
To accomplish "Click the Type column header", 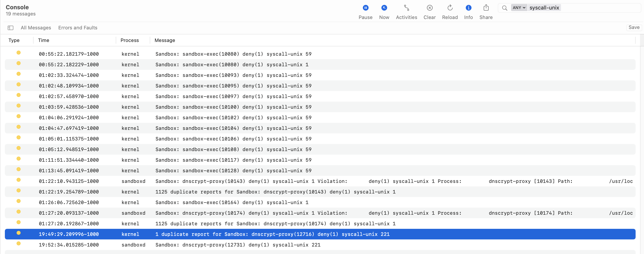I will pos(14,40).
